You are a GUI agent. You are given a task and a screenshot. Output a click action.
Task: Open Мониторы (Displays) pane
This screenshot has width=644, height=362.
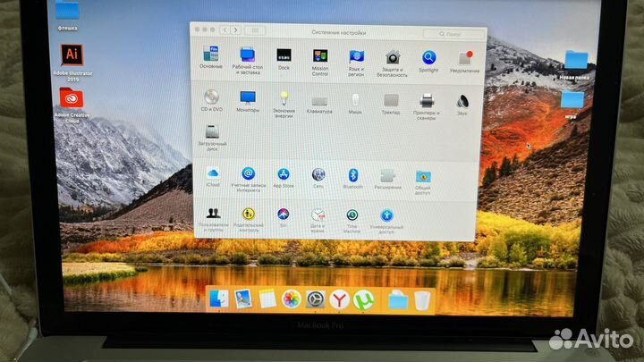[x=248, y=97]
